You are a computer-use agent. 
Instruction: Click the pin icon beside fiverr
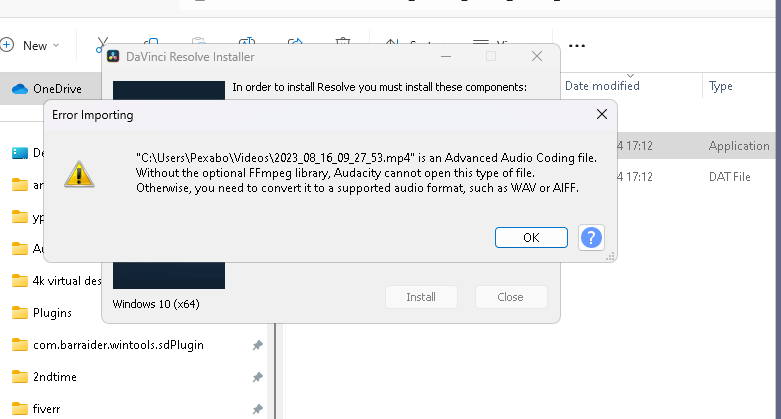click(x=258, y=409)
